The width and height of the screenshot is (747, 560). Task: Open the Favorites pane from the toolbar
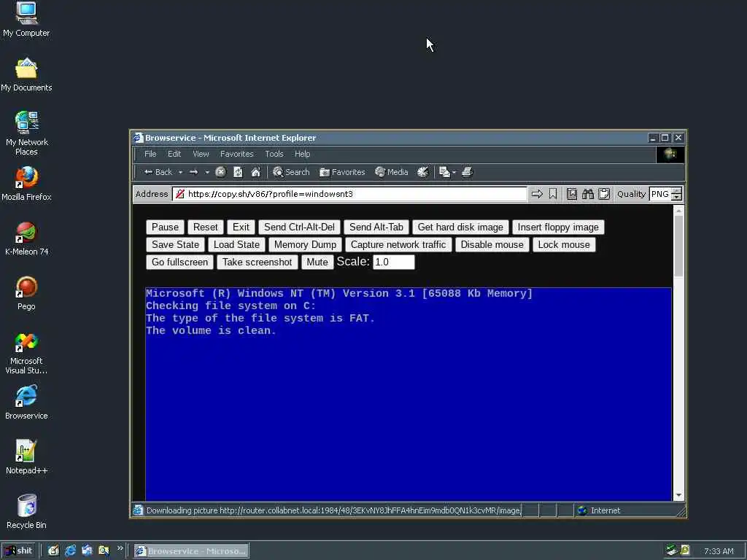click(x=342, y=172)
